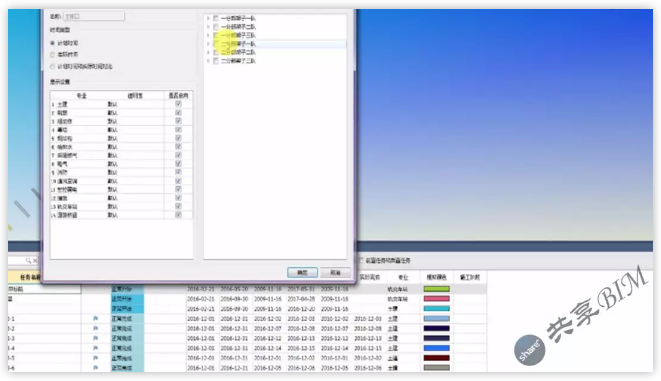Select the 实际时间 radio button
Viewport: 661px width, 381px height.
click(52, 54)
